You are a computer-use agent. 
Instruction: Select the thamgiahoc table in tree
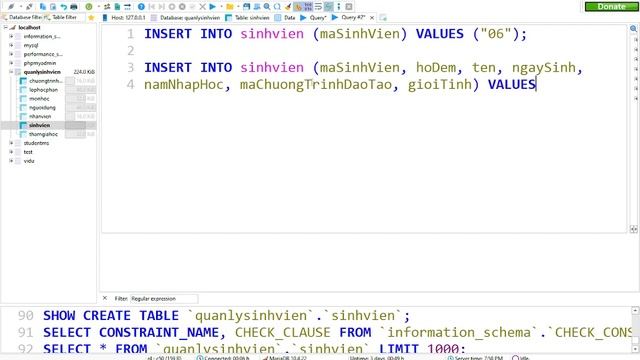(43, 134)
